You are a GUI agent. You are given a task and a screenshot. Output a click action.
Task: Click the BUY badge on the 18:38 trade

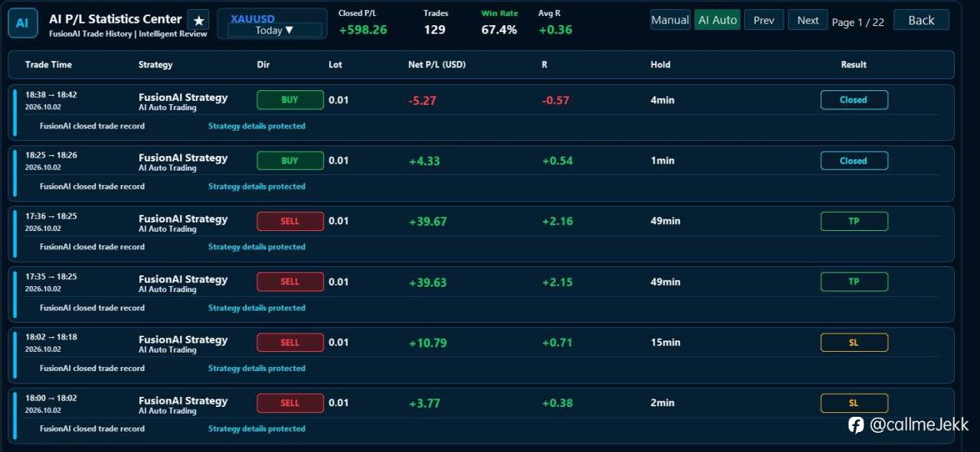(290, 100)
